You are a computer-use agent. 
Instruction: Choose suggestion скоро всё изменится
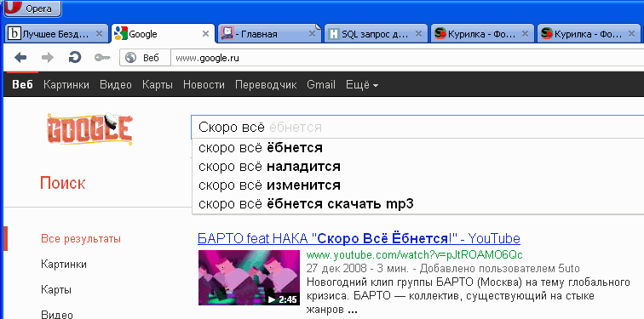click(418, 185)
